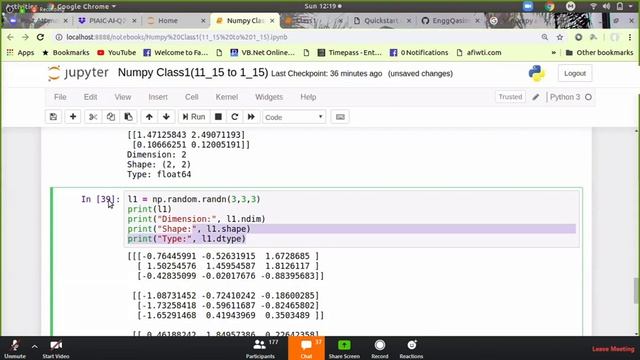
Task: Open the File menu
Action: [60, 97]
